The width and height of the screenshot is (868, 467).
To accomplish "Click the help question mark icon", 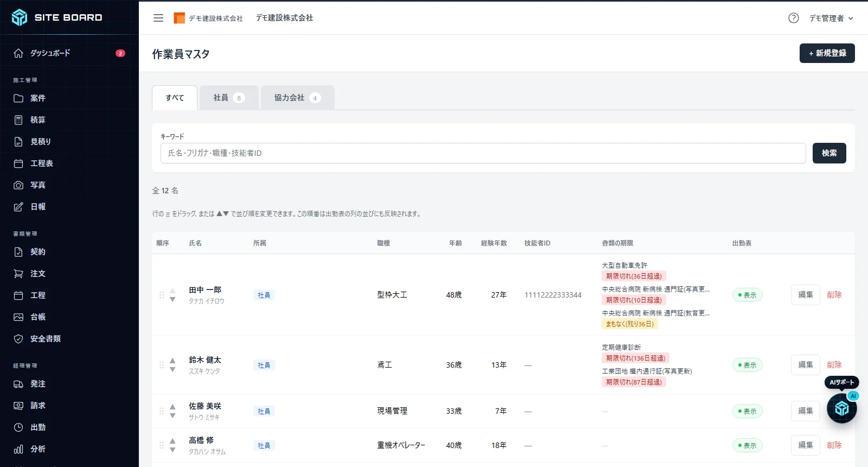I will click(x=794, y=18).
